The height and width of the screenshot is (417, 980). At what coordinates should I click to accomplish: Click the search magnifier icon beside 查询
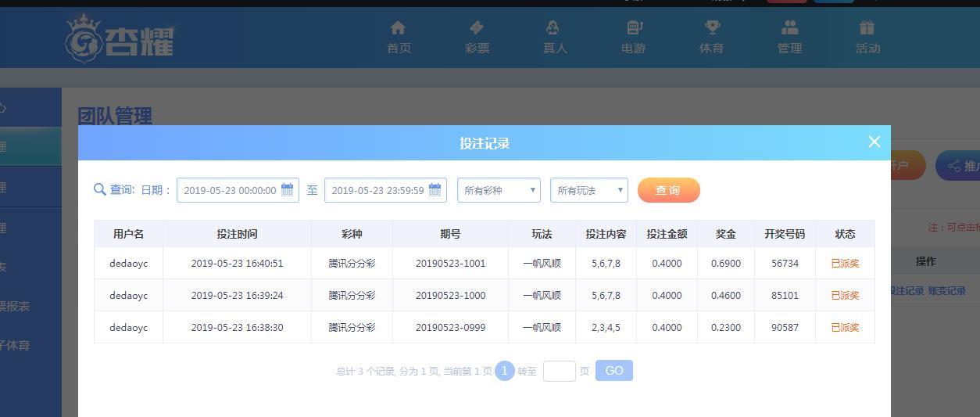(100, 189)
